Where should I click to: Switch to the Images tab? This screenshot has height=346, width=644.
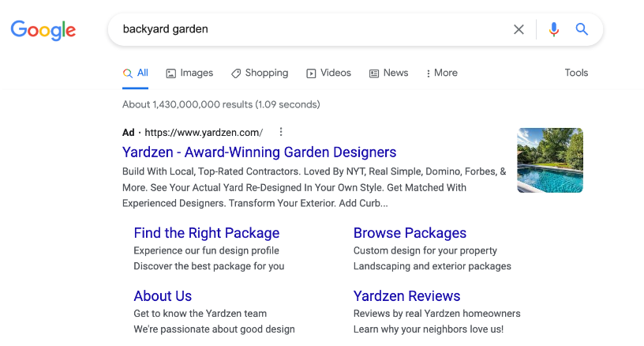click(189, 73)
